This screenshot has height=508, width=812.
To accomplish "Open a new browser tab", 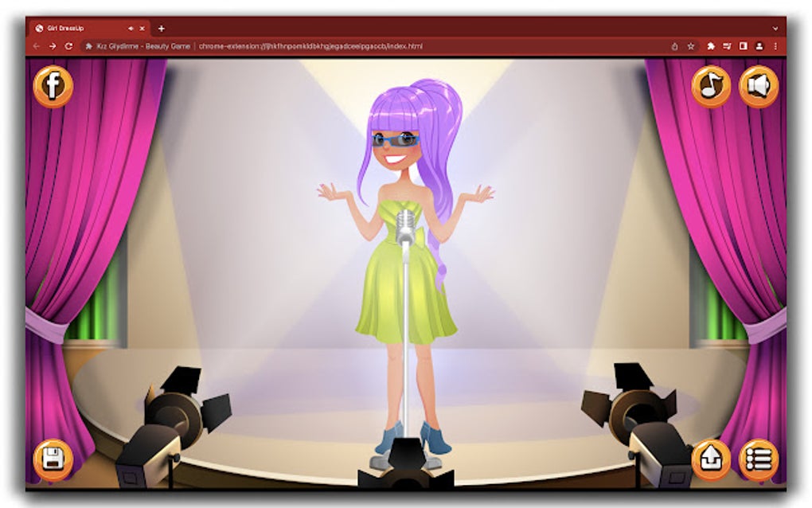I will coord(162,28).
